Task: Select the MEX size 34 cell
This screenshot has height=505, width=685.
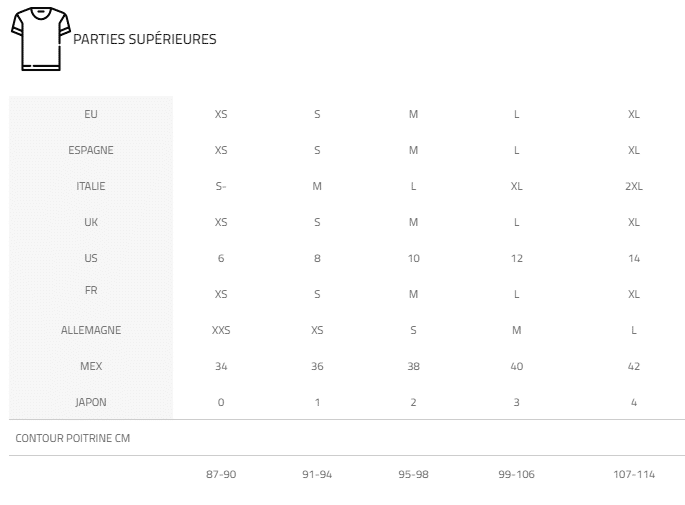Action: (x=221, y=366)
